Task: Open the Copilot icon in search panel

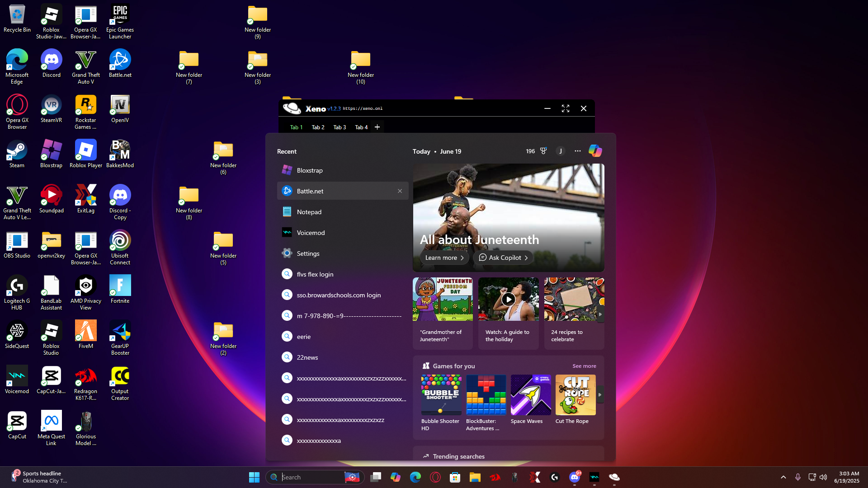Action: [x=595, y=151]
